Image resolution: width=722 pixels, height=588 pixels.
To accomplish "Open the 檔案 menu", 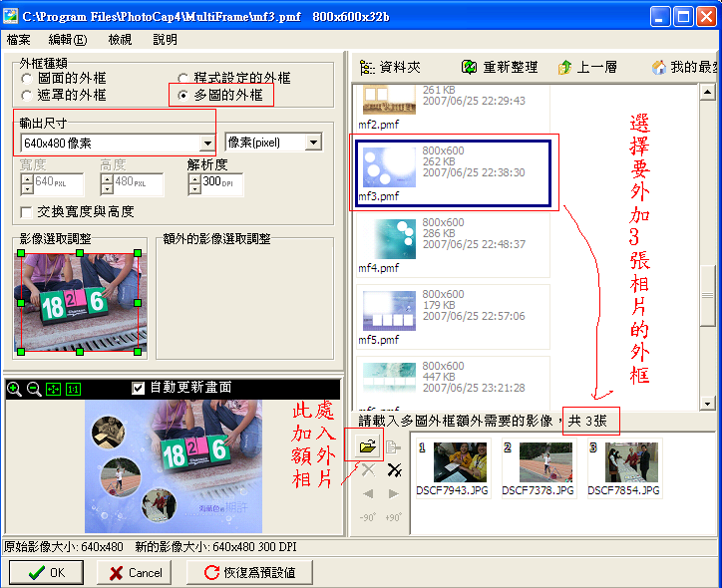I will (18, 40).
